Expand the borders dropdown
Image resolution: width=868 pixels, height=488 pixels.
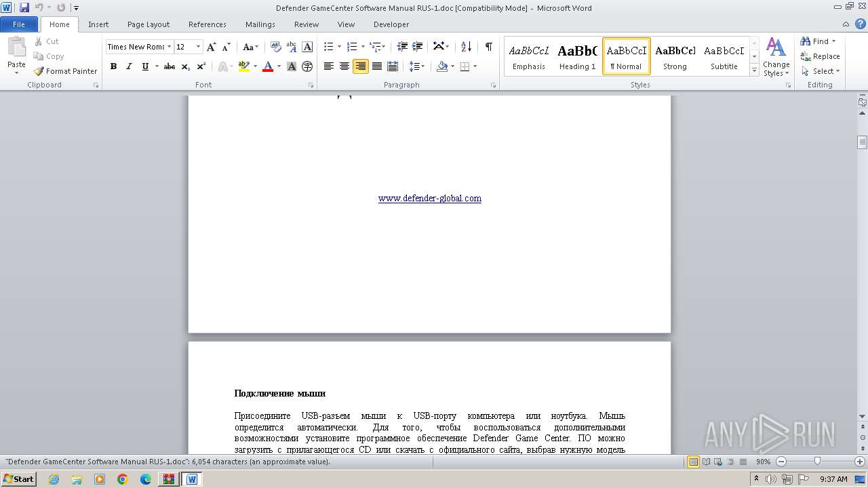click(x=475, y=66)
